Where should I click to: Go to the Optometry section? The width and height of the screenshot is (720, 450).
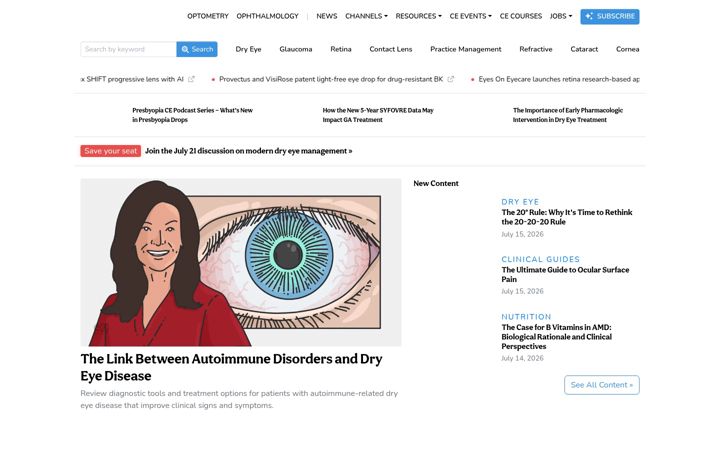208,16
